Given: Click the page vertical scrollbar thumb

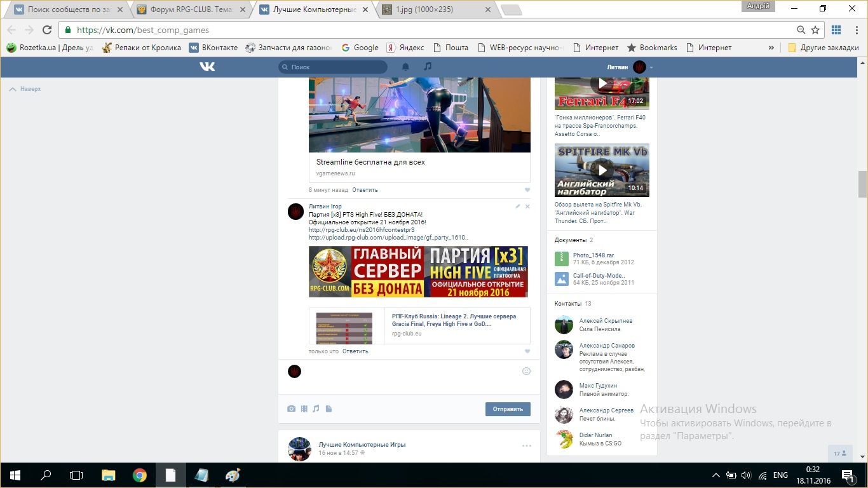Looking at the screenshot, I should (862, 184).
